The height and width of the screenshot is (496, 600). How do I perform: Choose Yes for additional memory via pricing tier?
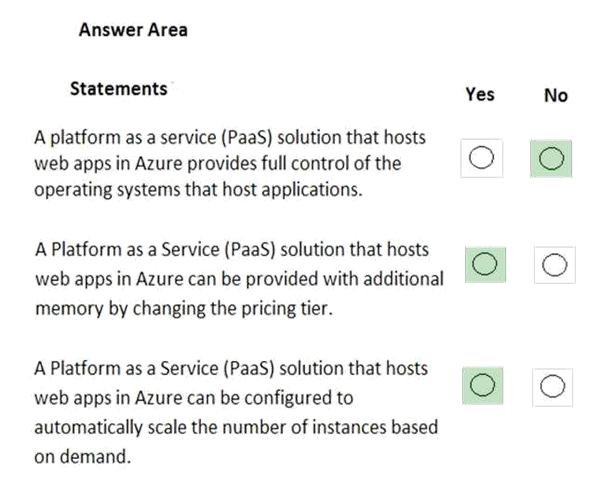485,264
